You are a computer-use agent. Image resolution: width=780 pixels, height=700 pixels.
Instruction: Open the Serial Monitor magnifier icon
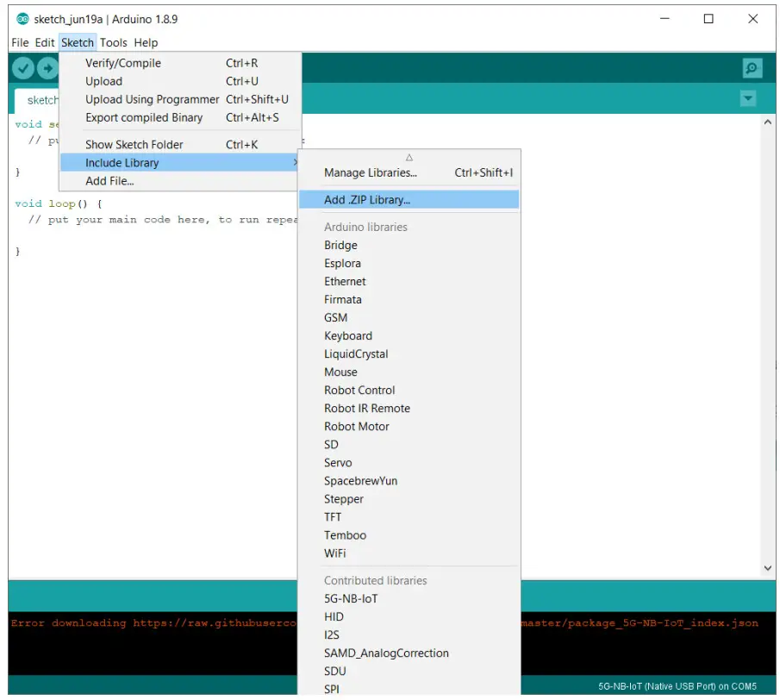751,66
